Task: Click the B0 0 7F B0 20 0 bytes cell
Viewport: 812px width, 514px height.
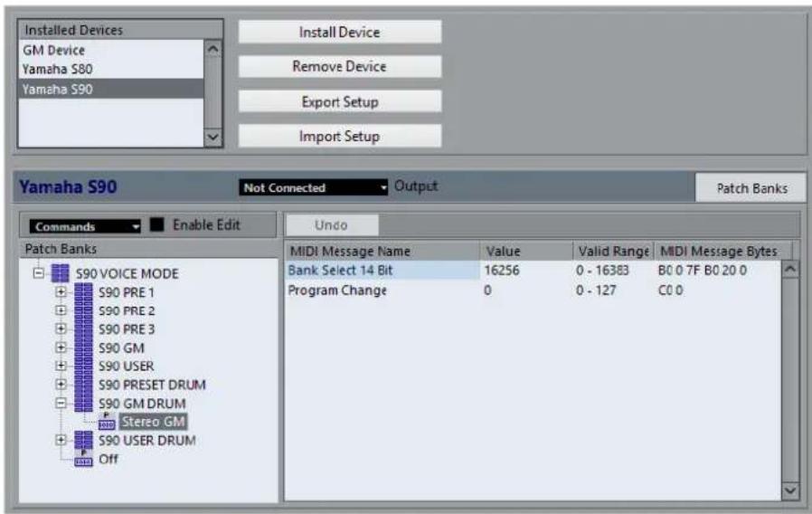Action: point(703,270)
